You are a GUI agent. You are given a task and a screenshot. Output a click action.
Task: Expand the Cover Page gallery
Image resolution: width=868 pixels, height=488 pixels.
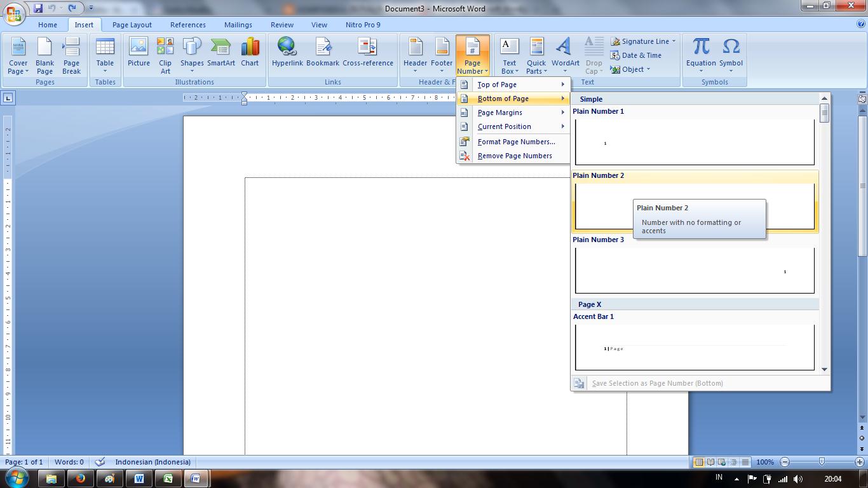pos(18,56)
